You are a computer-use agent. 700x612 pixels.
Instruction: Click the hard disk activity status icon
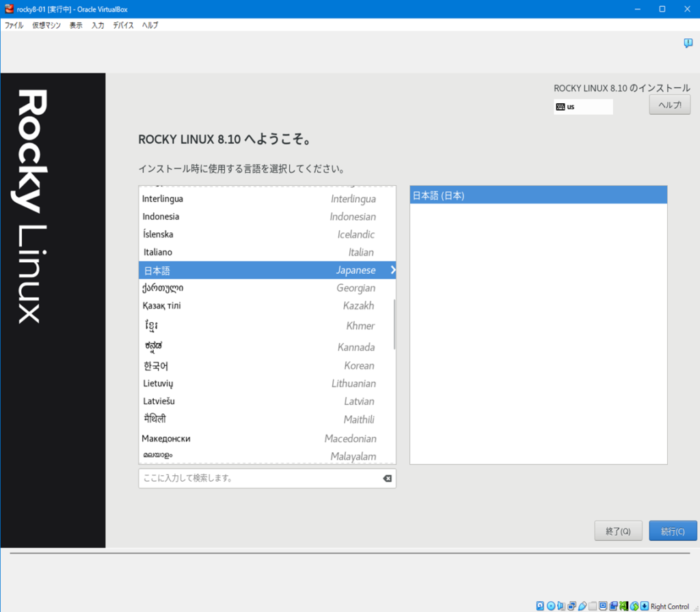(540, 606)
